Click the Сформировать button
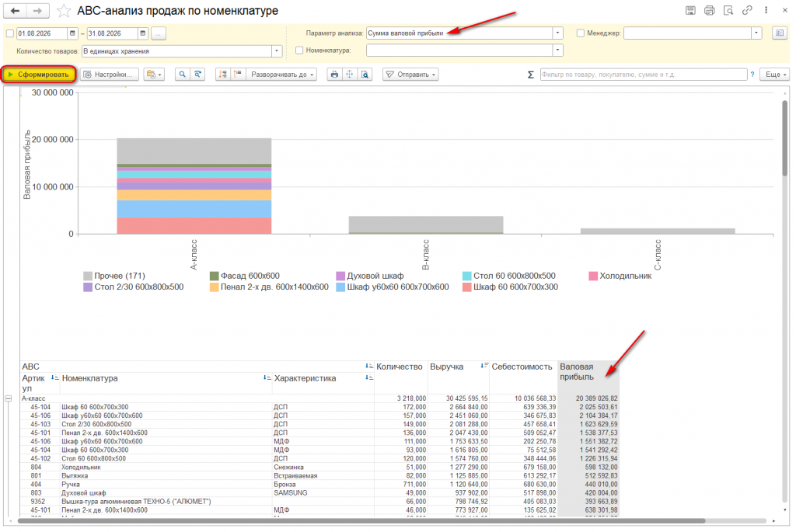The image size is (796, 532). tap(39, 75)
